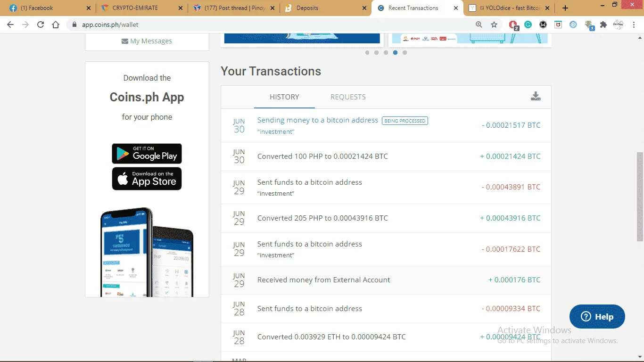Open the W circular extension icon
This screenshot has width=644, height=362.
(543, 25)
